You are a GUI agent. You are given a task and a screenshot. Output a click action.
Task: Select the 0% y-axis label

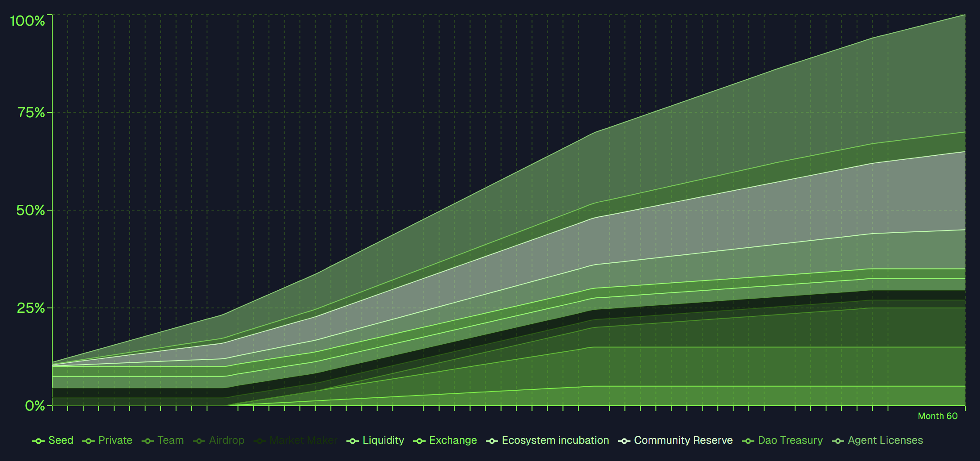35,406
